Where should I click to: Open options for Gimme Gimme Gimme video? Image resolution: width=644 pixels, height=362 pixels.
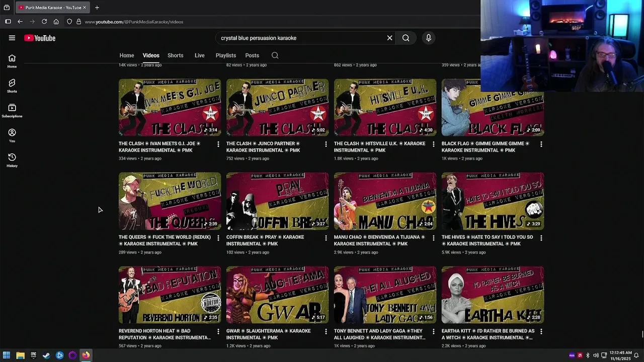pyautogui.click(x=541, y=144)
